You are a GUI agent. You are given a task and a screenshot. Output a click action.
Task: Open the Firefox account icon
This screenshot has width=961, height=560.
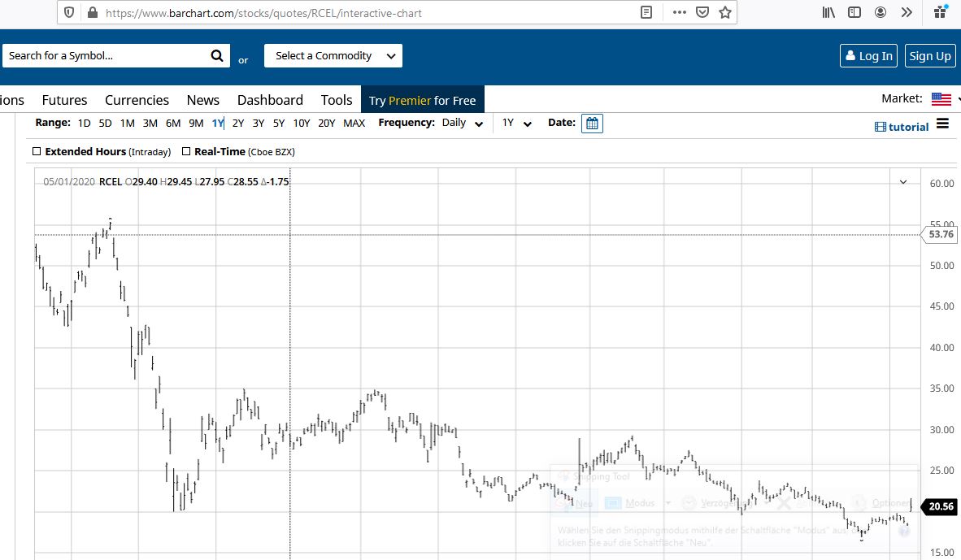pyautogui.click(x=881, y=12)
